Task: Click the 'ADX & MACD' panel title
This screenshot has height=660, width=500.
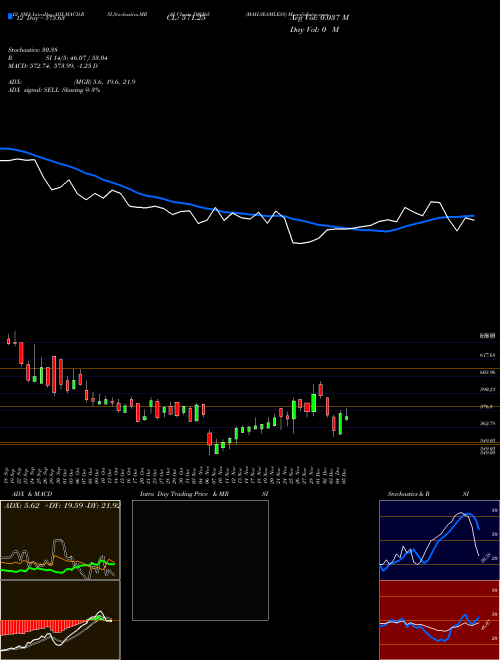Action: click(32, 494)
